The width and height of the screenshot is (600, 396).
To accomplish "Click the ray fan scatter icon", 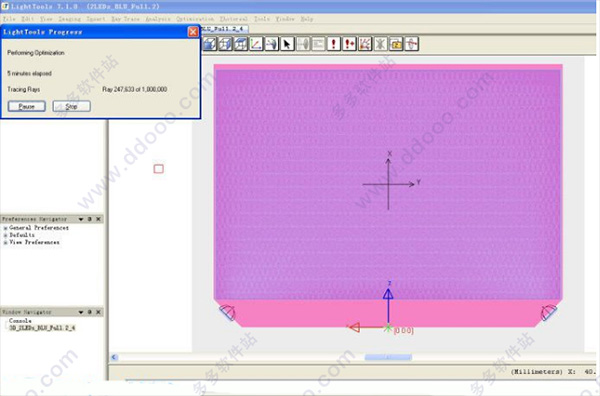I will point(365,44).
